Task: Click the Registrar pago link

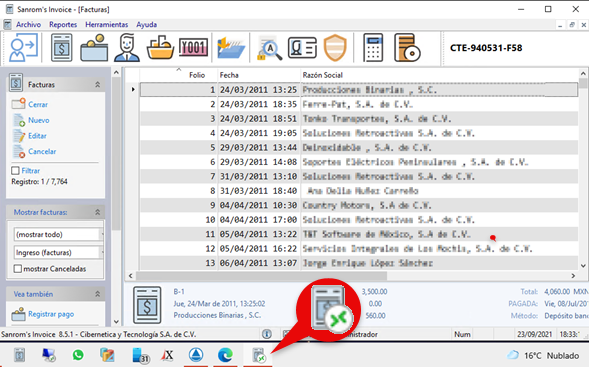Action: click(51, 314)
